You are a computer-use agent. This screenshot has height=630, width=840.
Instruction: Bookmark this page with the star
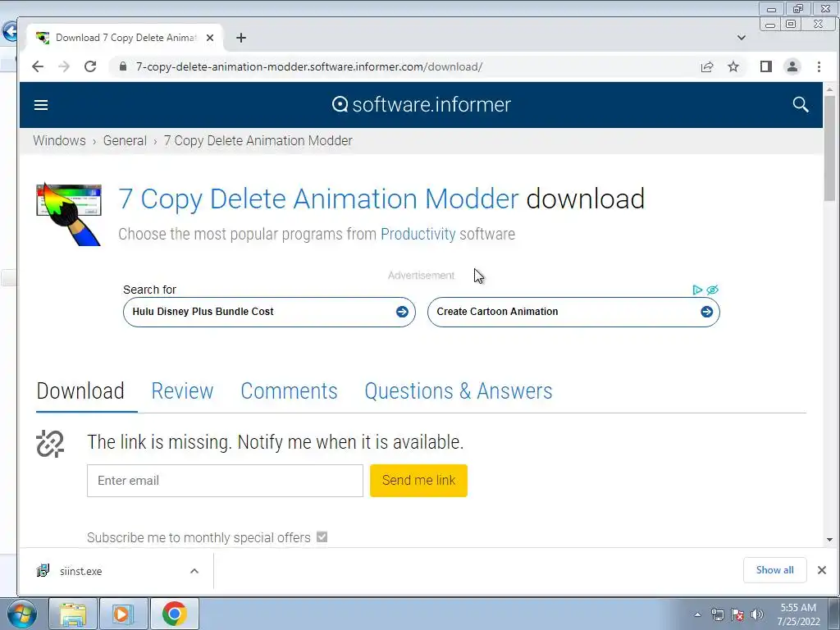tap(733, 66)
